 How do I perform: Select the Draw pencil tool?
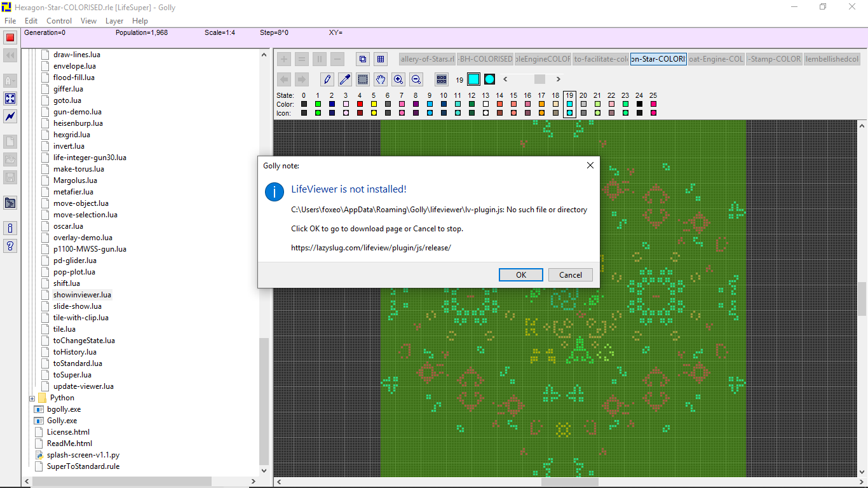click(x=327, y=79)
